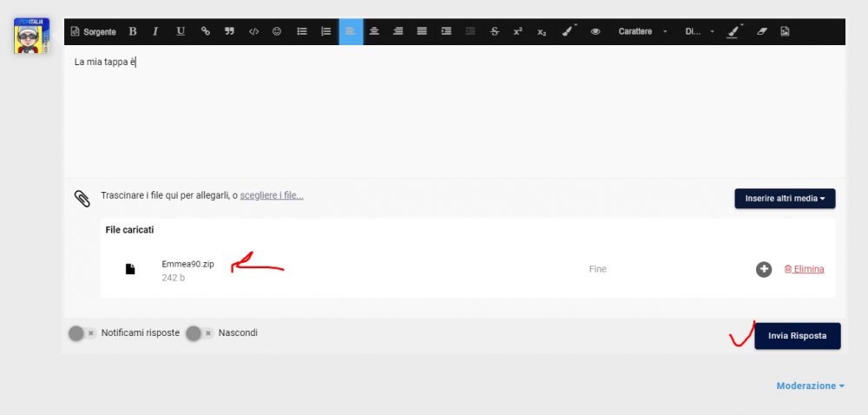The width and height of the screenshot is (868, 415).
Task: Click the file icon beside Emmea90.zip
Action: pyautogui.click(x=130, y=269)
